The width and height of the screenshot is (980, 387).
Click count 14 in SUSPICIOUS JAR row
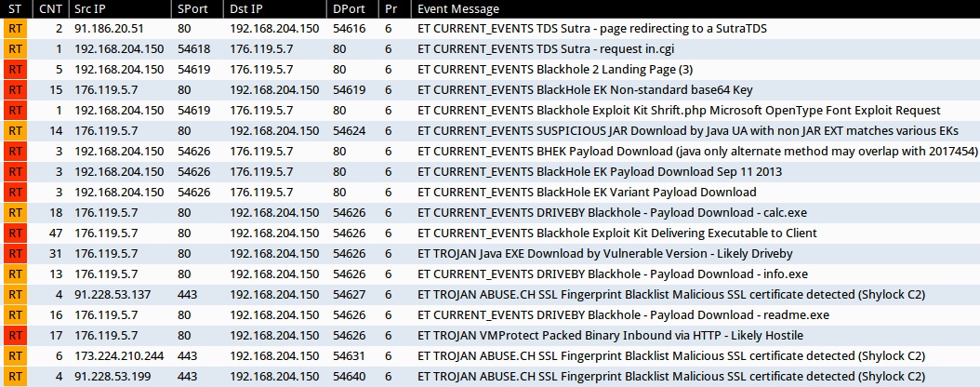coord(56,131)
